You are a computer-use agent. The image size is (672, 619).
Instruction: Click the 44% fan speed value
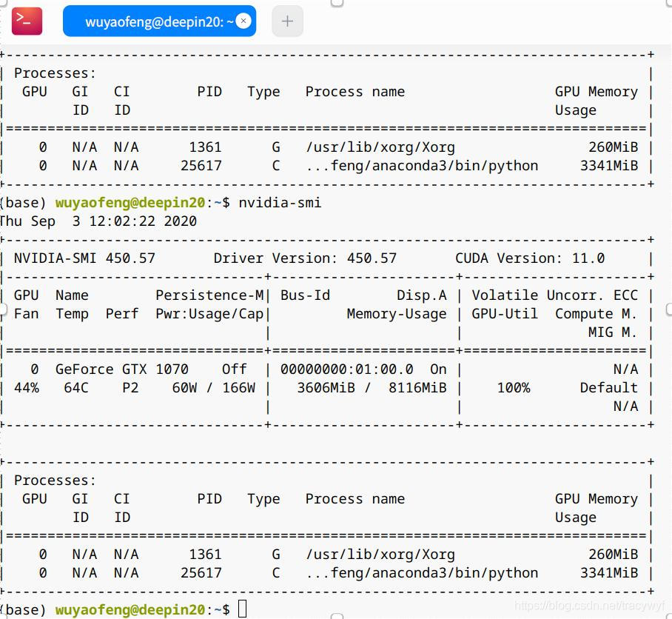click(x=26, y=388)
